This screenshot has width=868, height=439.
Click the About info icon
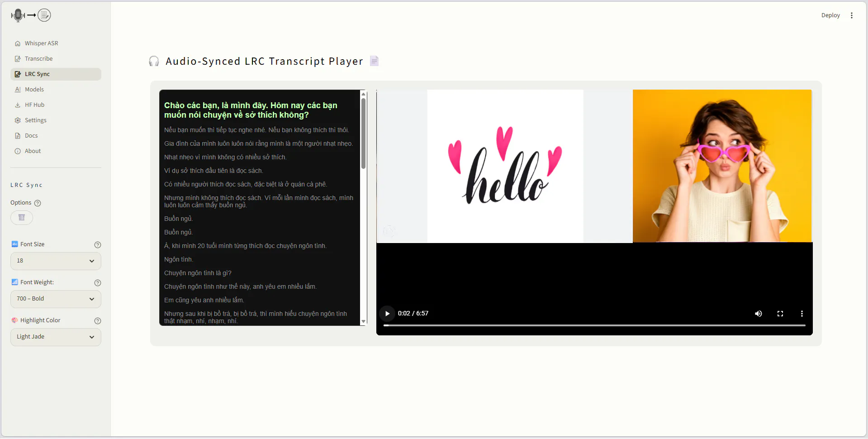tap(18, 151)
